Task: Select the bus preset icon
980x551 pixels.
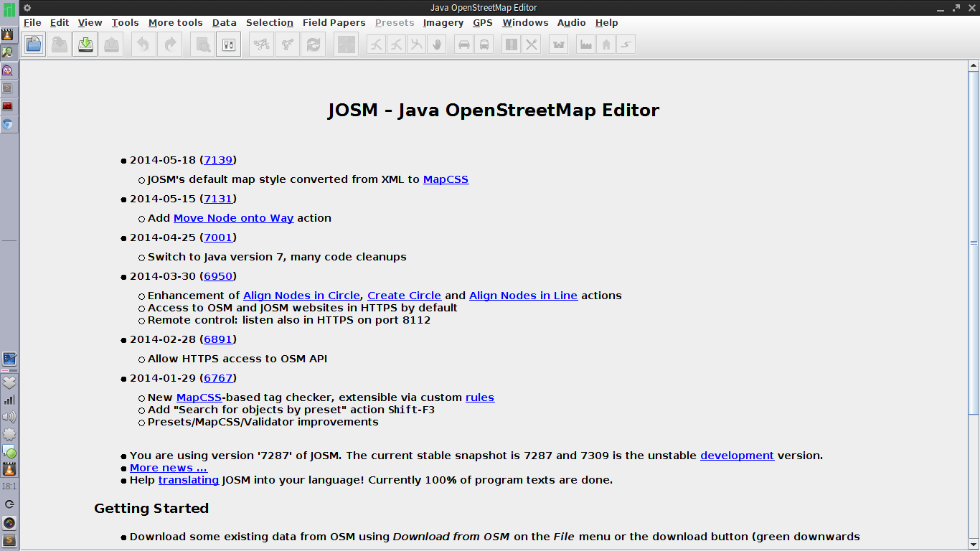Action: coord(484,44)
